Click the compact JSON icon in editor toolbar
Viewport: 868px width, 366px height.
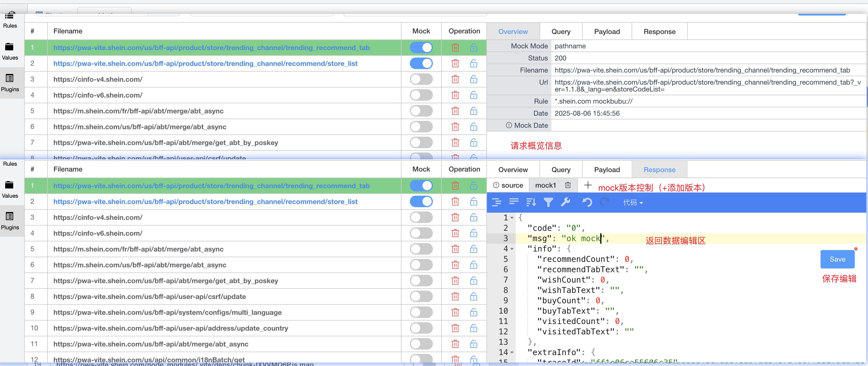coord(513,202)
